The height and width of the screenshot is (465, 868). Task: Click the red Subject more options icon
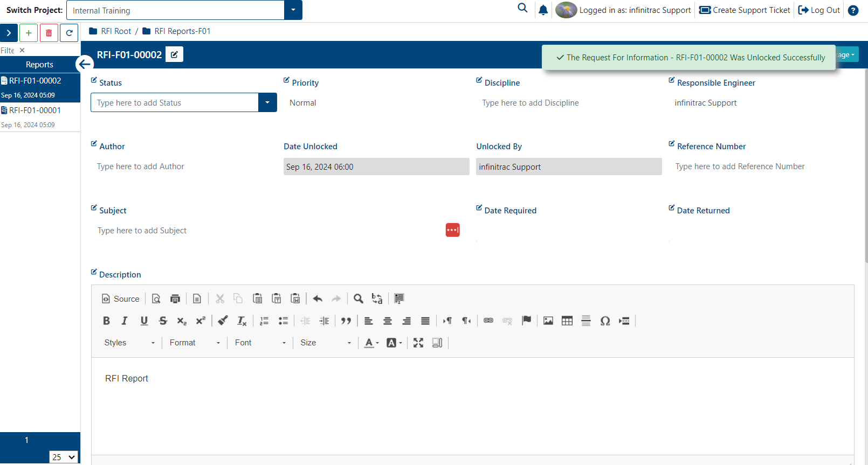coord(453,230)
